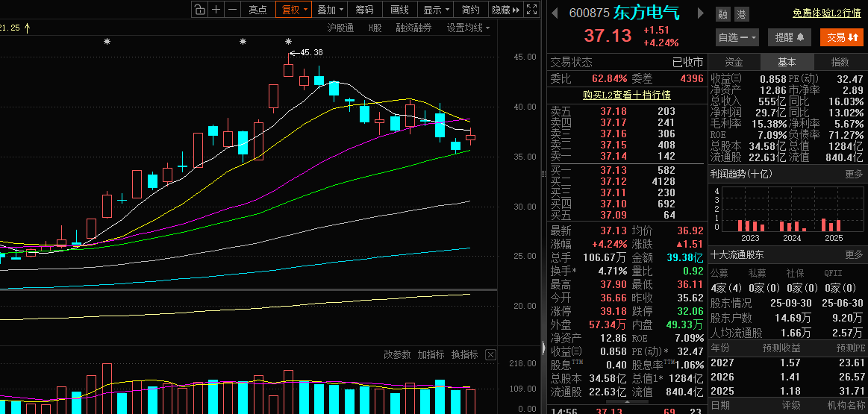Open 叠加 overlay dropdown

coord(331,10)
